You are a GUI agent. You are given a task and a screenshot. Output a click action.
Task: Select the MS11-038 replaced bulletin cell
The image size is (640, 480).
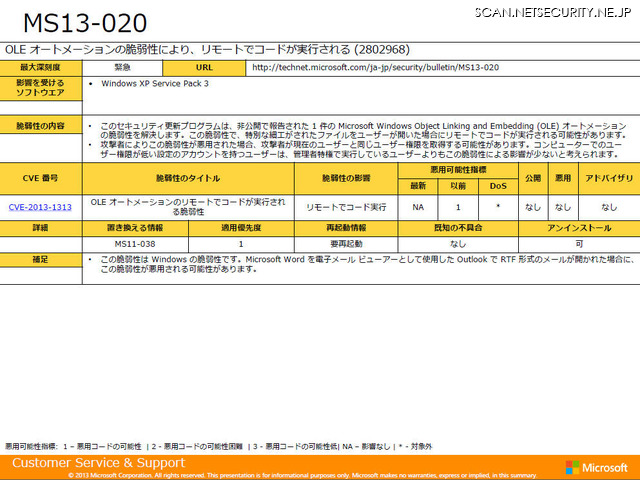135,243
